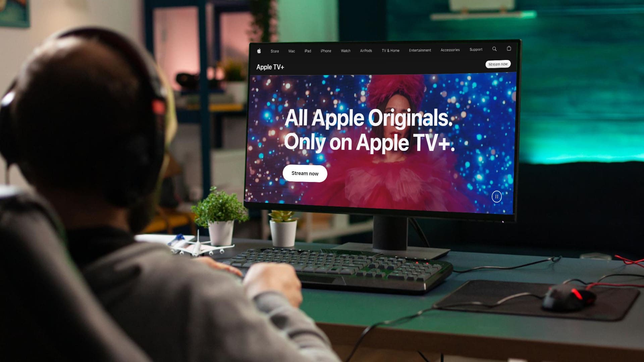Click the Pause button icon on banner
The image size is (644, 362).
tap(496, 196)
